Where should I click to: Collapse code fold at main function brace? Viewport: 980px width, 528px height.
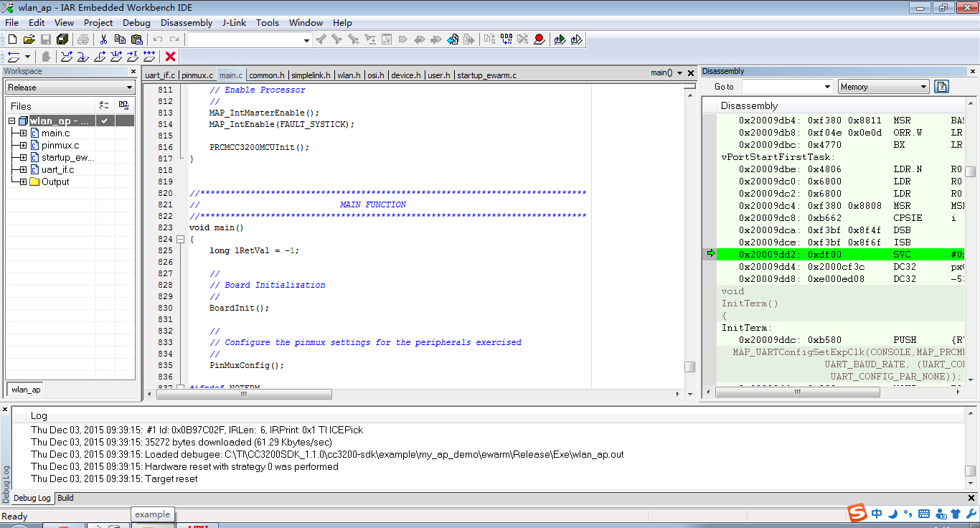point(180,239)
